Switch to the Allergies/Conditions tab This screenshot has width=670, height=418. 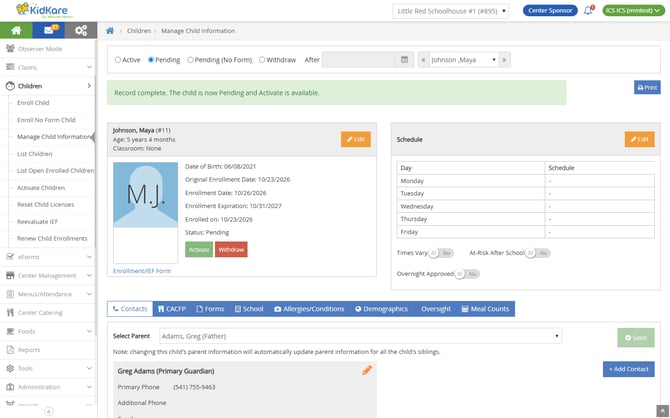tap(309, 309)
